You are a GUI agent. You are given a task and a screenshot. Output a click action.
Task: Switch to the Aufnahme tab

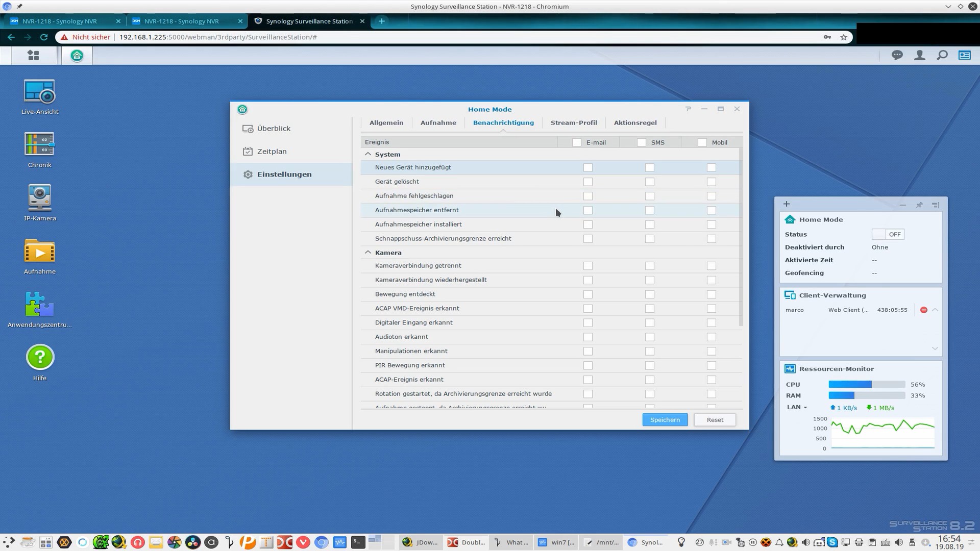(x=438, y=122)
